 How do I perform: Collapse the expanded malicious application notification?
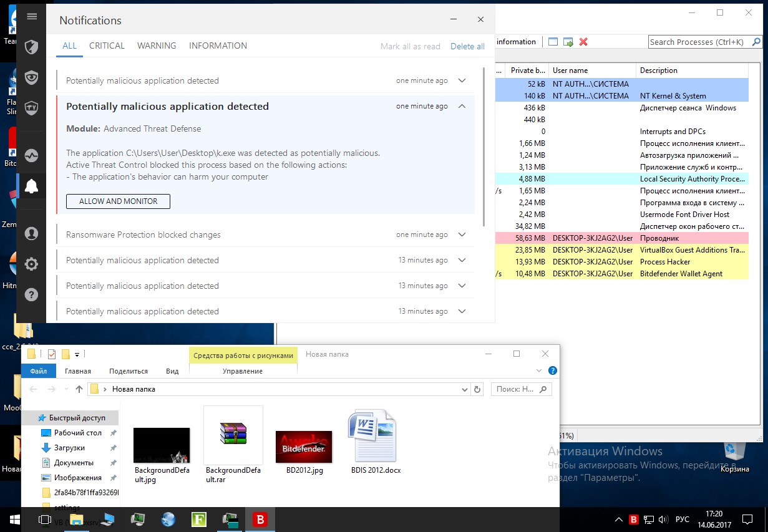[x=462, y=107]
